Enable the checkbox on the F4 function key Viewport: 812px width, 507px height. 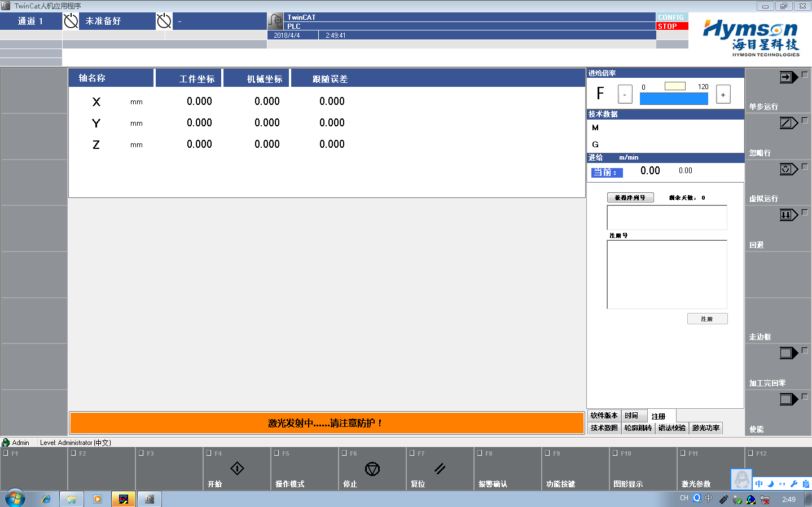[208, 453]
